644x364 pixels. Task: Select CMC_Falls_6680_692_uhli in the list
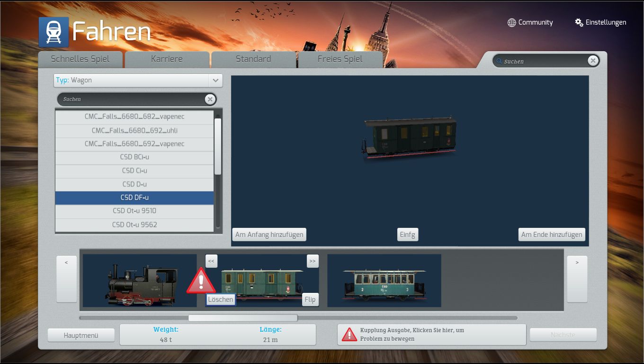click(134, 131)
